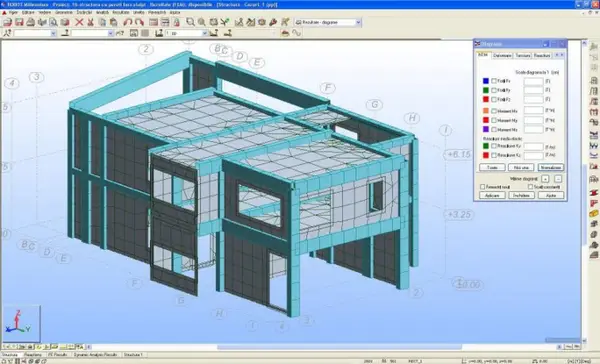Enable the Moment My checkbox
Screen dimensions: 600x364
(x=494, y=120)
